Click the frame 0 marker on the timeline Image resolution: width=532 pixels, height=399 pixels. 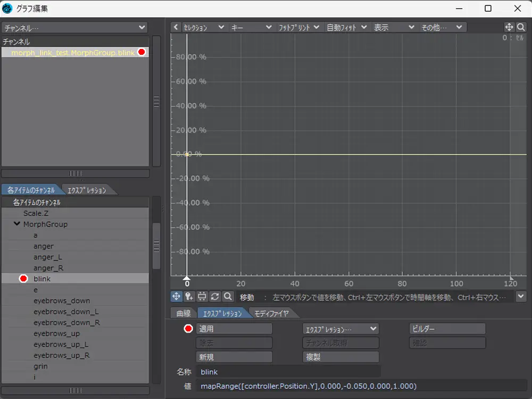186,279
